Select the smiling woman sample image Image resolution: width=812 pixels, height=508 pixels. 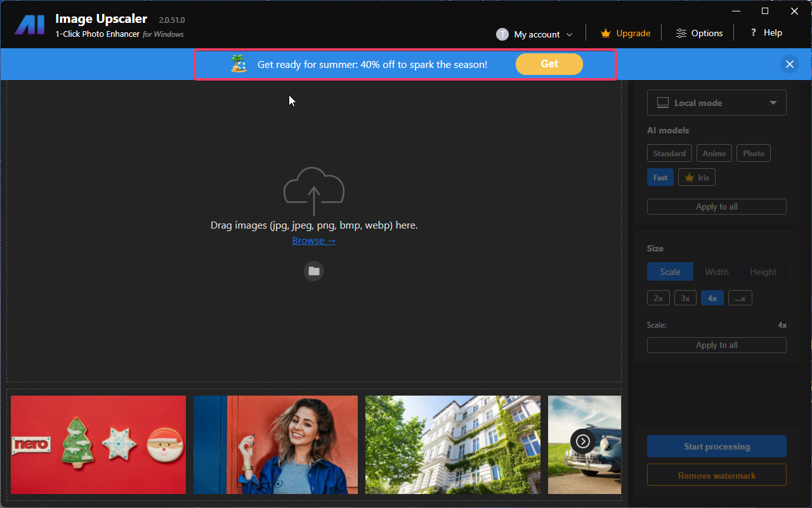coord(275,444)
